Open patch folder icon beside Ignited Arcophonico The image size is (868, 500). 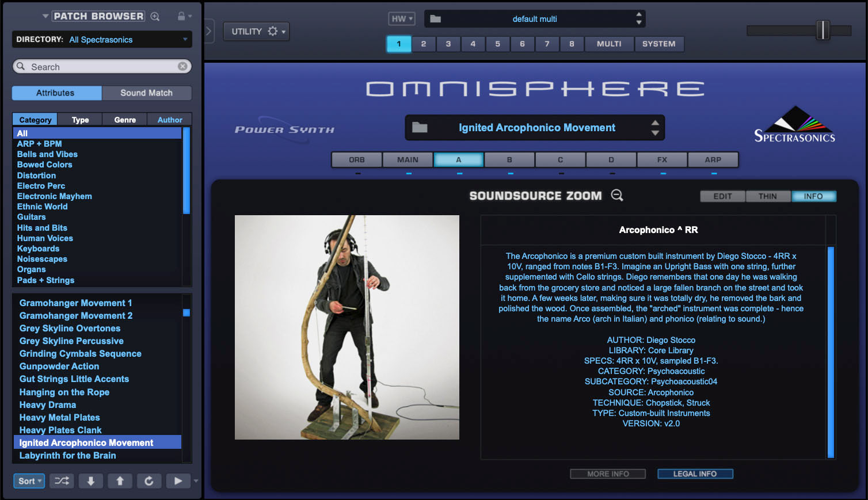click(x=420, y=128)
